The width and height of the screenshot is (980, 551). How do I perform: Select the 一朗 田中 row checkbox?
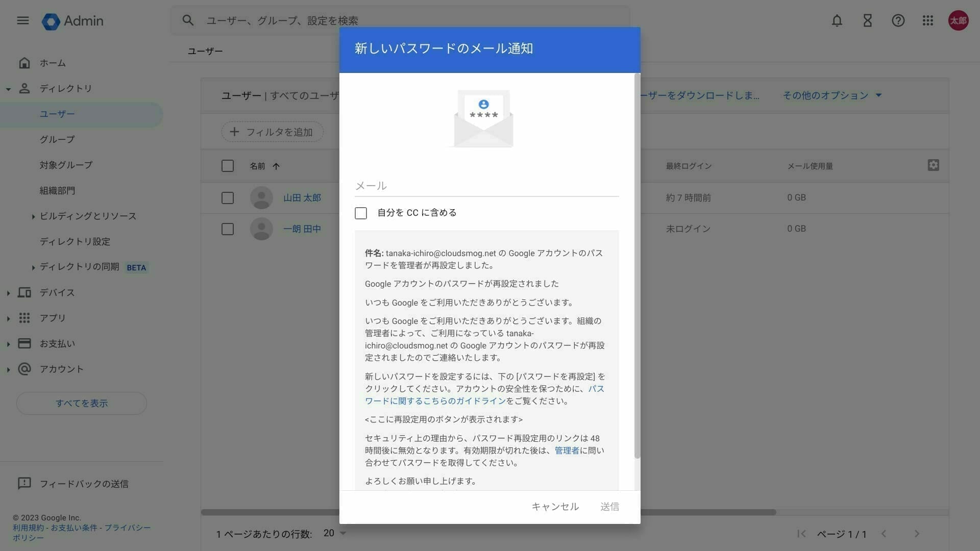[x=228, y=229]
